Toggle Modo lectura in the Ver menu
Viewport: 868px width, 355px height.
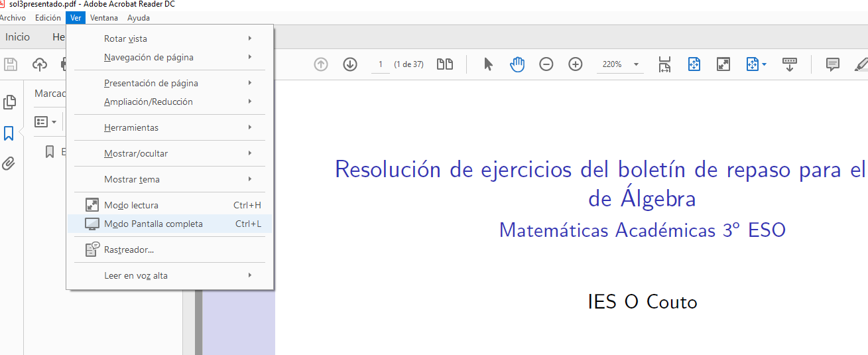[131, 205]
